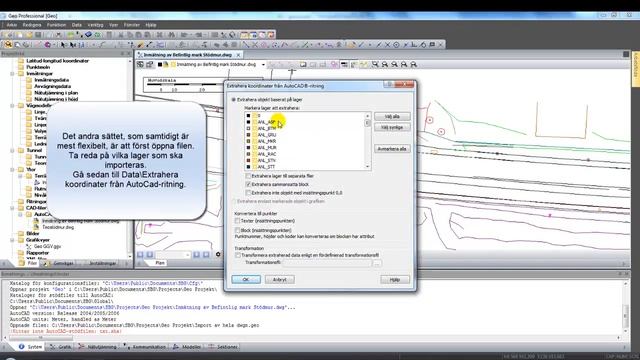This screenshot has width=640, height=360.
Task: Open the layer dropdown in drawing toolbar
Action: pos(263,64)
